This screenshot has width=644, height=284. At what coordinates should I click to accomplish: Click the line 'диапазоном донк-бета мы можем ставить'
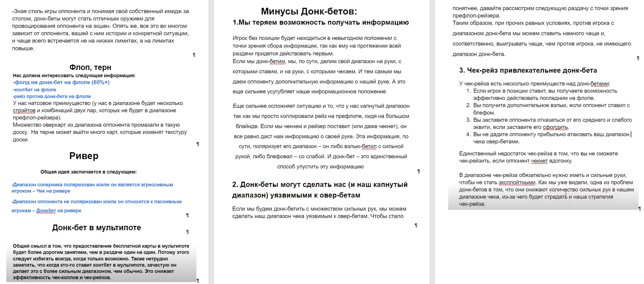click(529, 34)
